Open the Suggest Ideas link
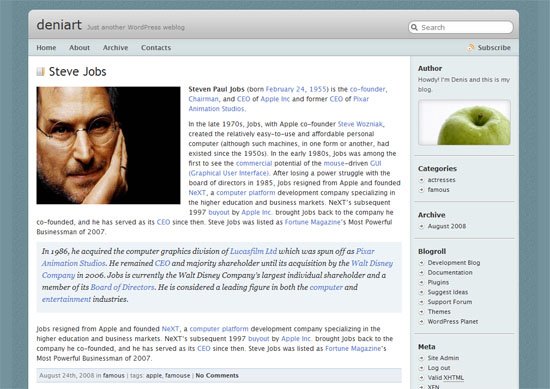The image size is (550, 389). point(448,292)
